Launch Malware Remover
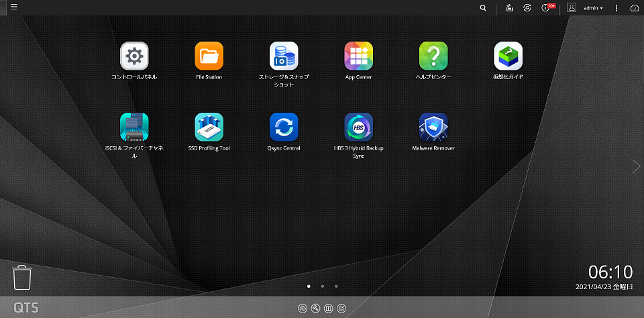 [433, 127]
